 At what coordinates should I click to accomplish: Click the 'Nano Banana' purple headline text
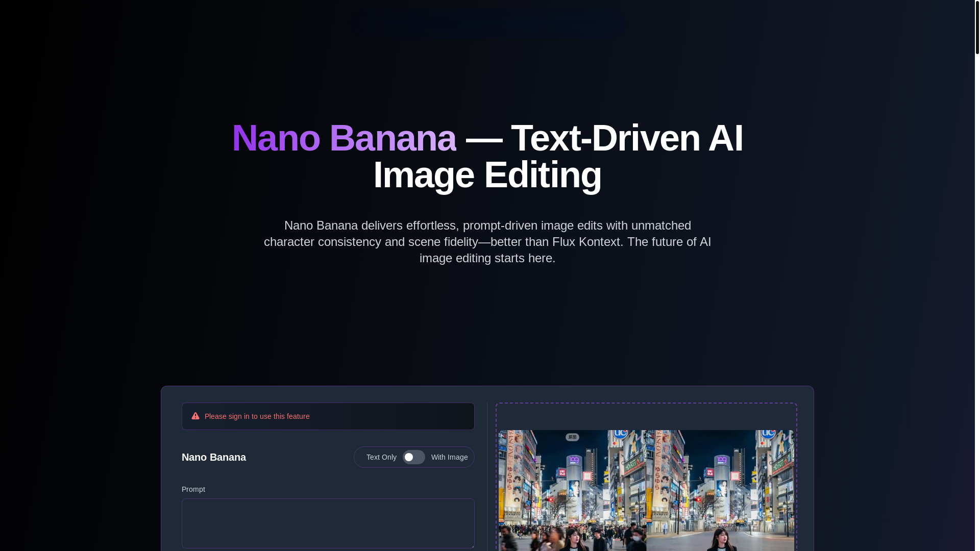344,138
